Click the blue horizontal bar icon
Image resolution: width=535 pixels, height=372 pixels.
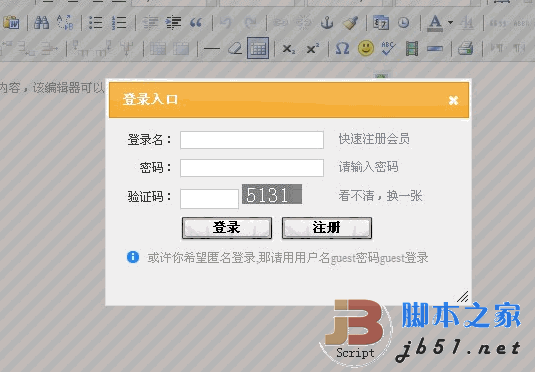435,49
